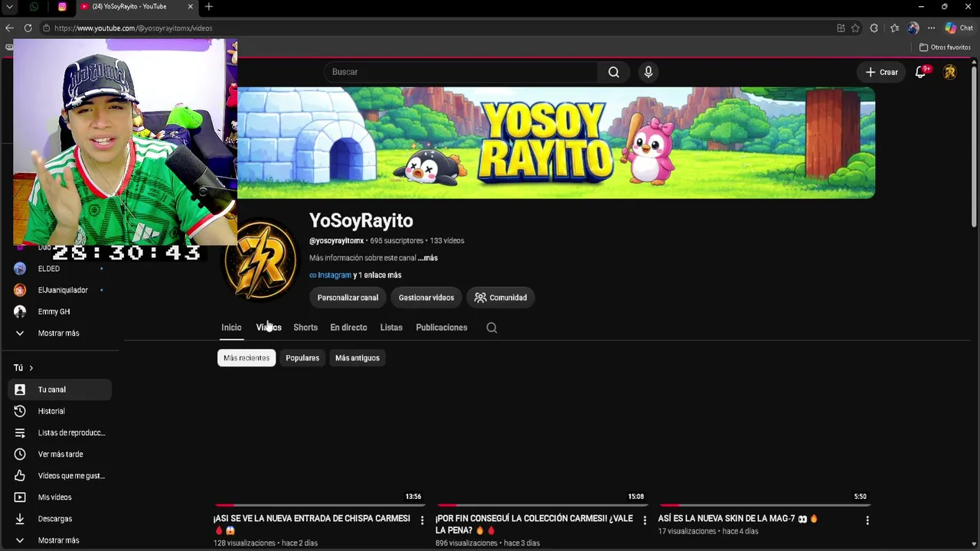Open the browser profile picture

pyautogui.click(x=913, y=28)
